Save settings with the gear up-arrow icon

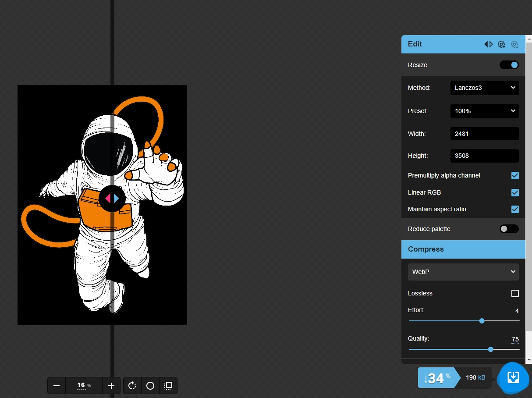tap(501, 44)
